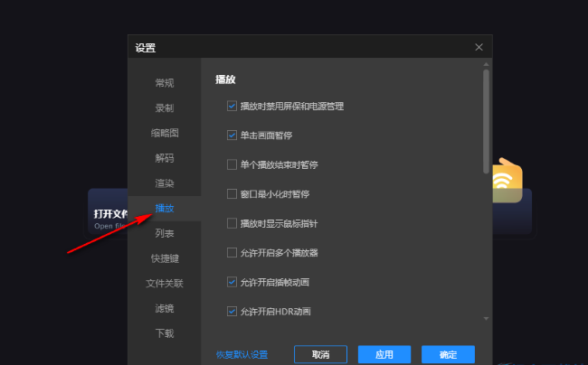The width and height of the screenshot is (588, 365).
Task: Go to the 快捷键 settings section
Action: tap(164, 258)
